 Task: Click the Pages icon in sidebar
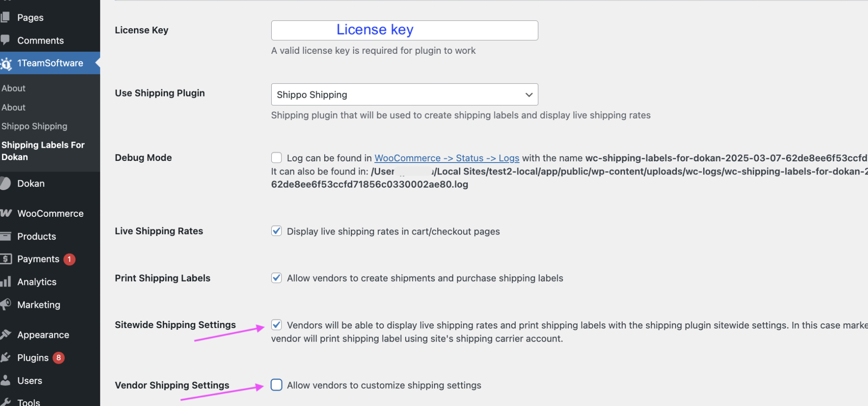pos(5,17)
